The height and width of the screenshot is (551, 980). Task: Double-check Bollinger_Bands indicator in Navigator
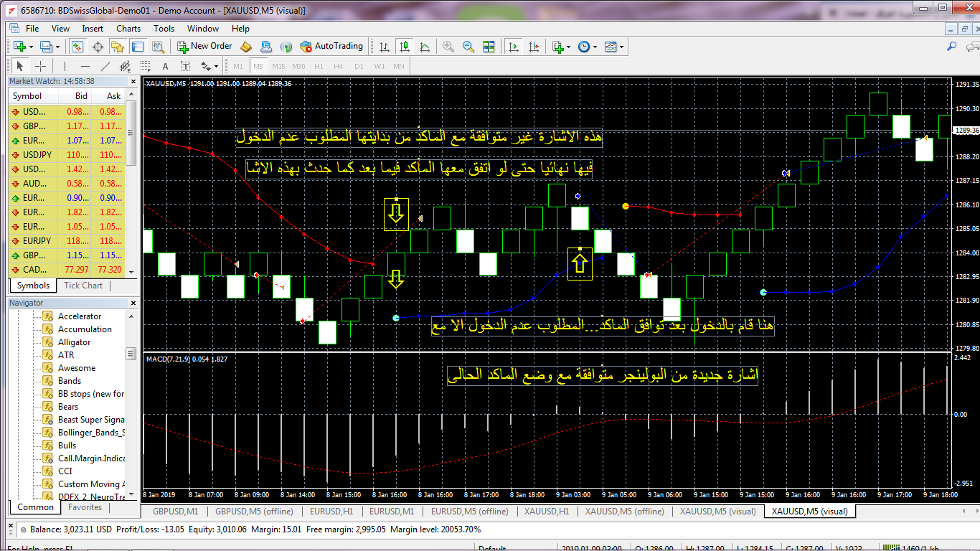(x=91, y=433)
